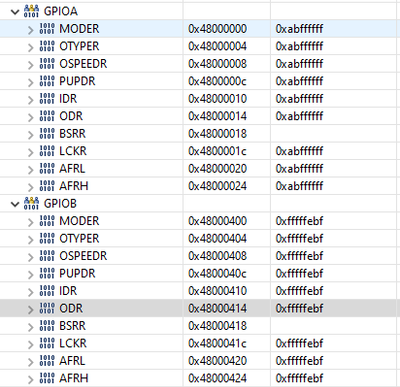
Task: Expand GPIOB ODR register
Action: (31, 309)
